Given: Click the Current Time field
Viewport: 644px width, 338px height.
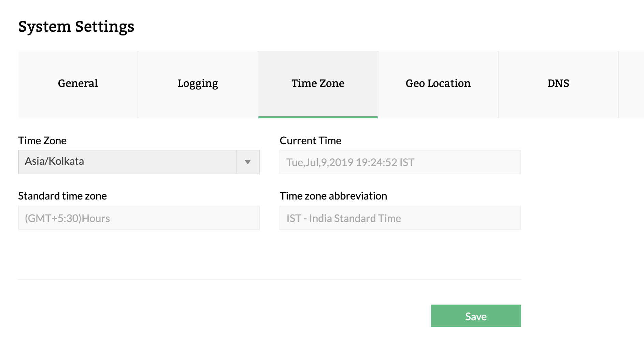Looking at the screenshot, I should pos(400,162).
